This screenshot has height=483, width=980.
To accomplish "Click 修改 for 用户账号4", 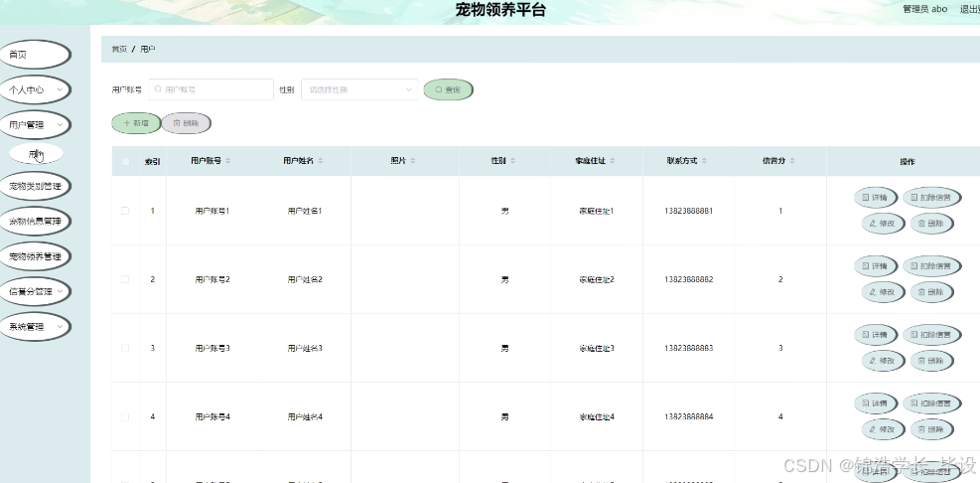I will 883,429.
